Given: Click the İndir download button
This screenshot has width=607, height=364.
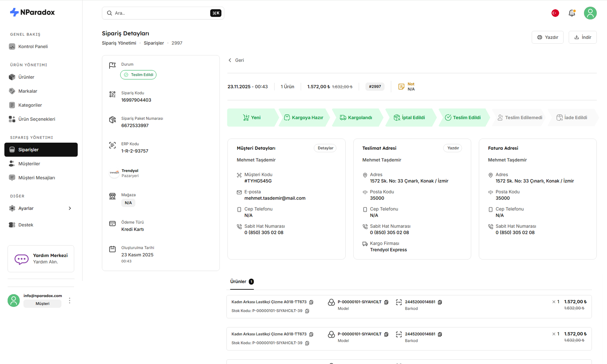Looking at the screenshot, I should coord(583,37).
